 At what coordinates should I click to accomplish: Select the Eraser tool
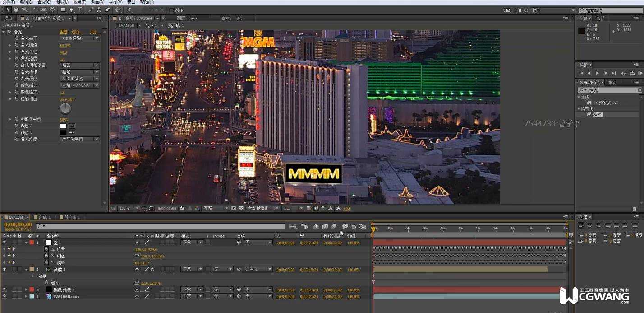(x=107, y=9)
